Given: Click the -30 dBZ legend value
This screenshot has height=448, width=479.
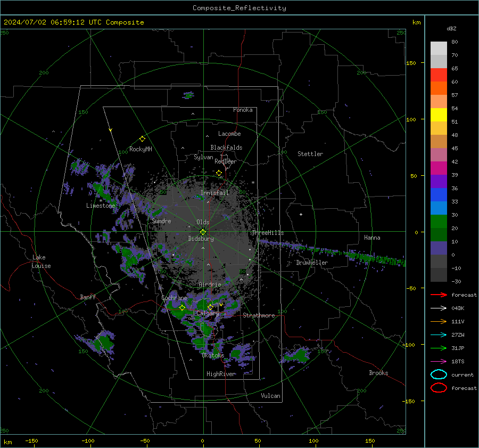Looking at the screenshot, I should coord(456,281).
